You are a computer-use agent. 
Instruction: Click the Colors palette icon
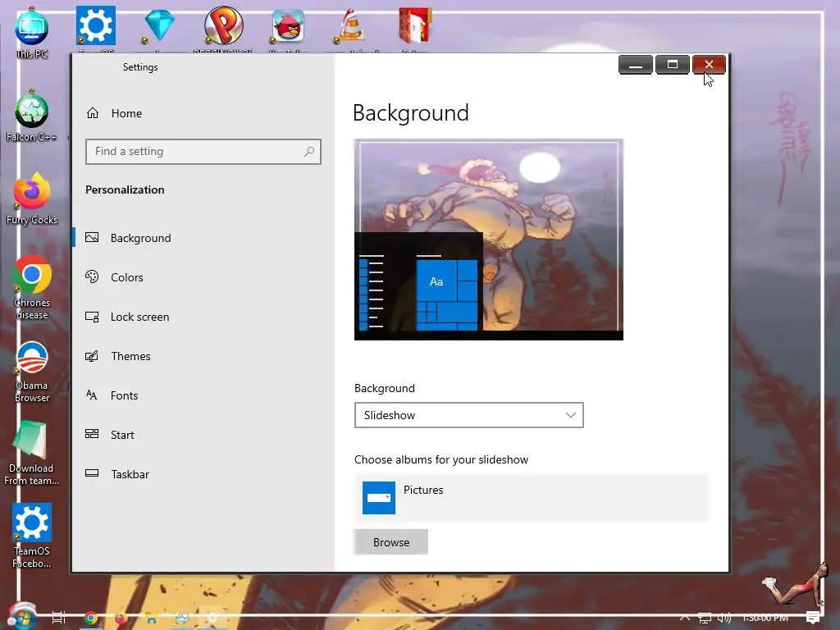click(92, 276)
